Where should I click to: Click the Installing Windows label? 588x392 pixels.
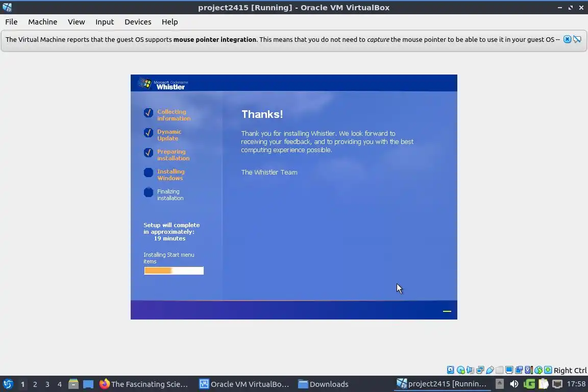170,175
